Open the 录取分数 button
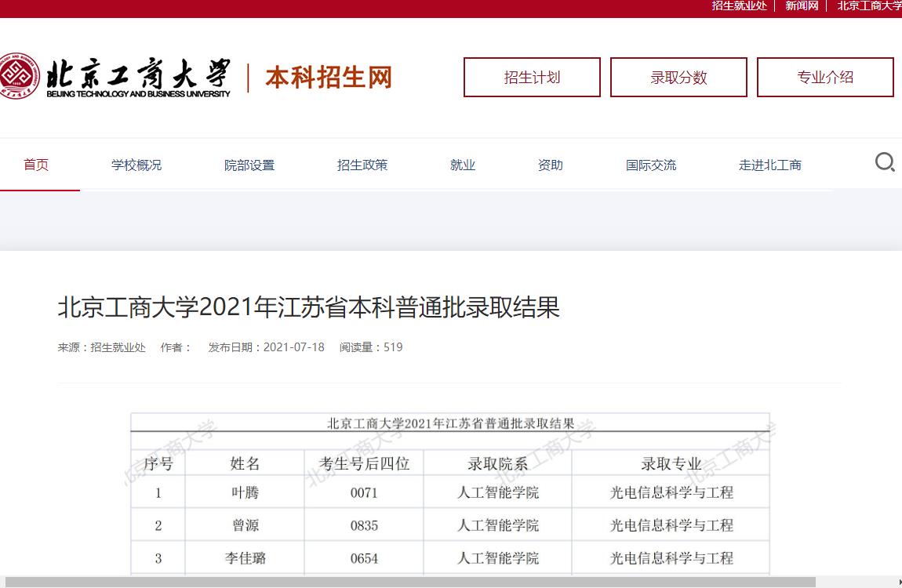 [x=678, y=77]
